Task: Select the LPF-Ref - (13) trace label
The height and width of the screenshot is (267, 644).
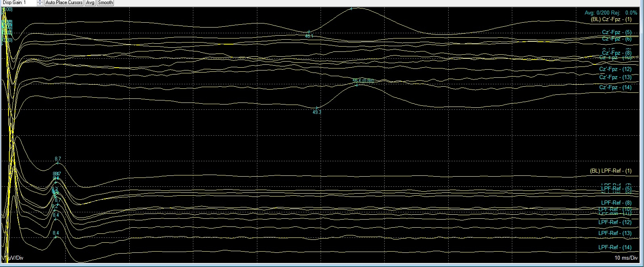Action: coord(615,233)
